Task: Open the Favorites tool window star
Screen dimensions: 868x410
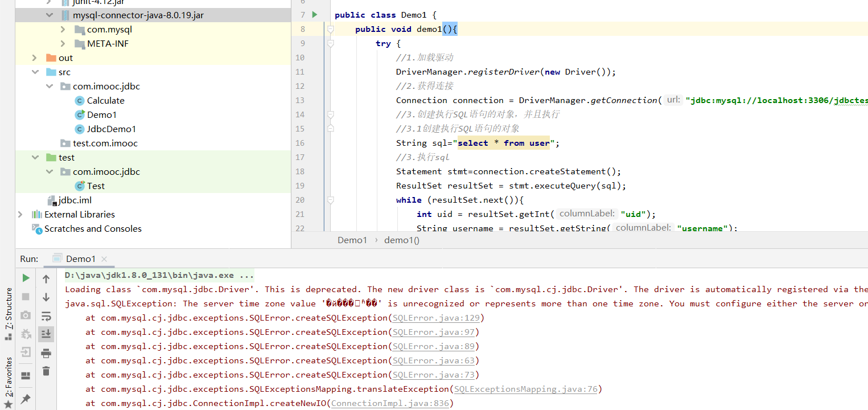Action: pyautogui.click(x=8, y=404)
